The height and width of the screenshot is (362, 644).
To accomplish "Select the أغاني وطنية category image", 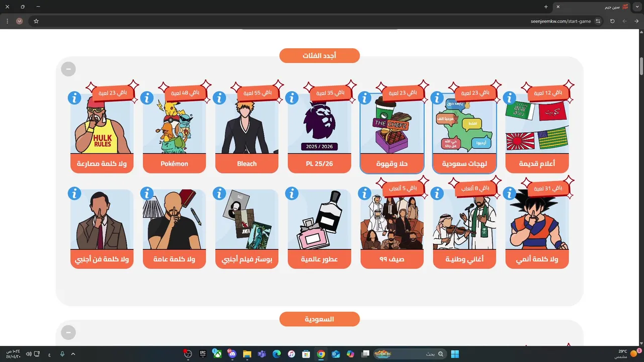I will pos(464,220).
